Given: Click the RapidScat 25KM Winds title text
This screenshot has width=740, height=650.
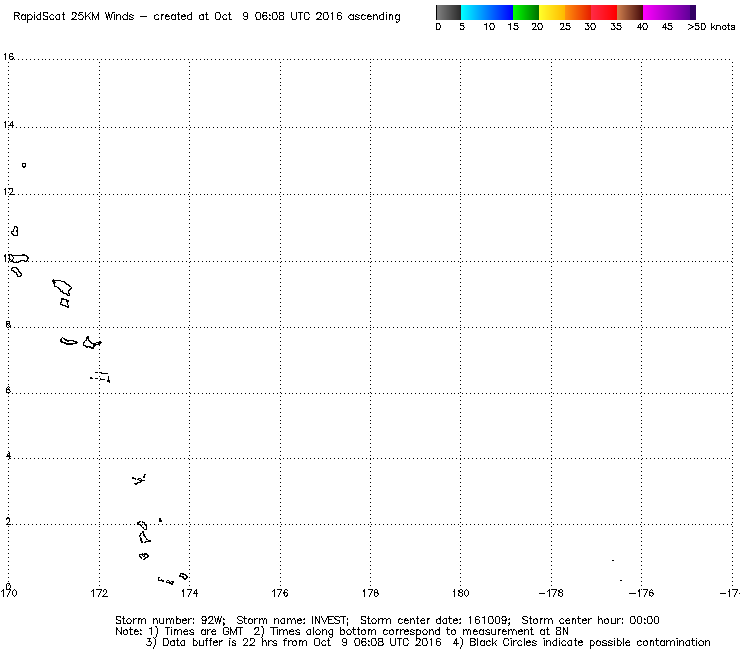Looking at the screenshot, I should 73,17.
